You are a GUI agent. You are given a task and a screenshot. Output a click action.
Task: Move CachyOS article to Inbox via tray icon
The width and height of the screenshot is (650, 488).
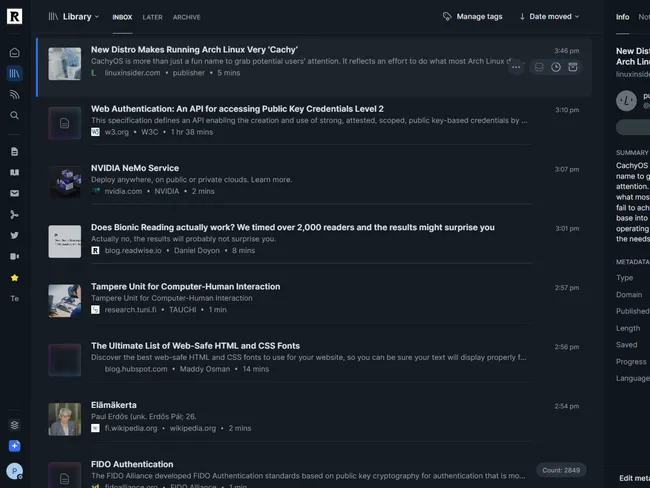tap(539, 67)
